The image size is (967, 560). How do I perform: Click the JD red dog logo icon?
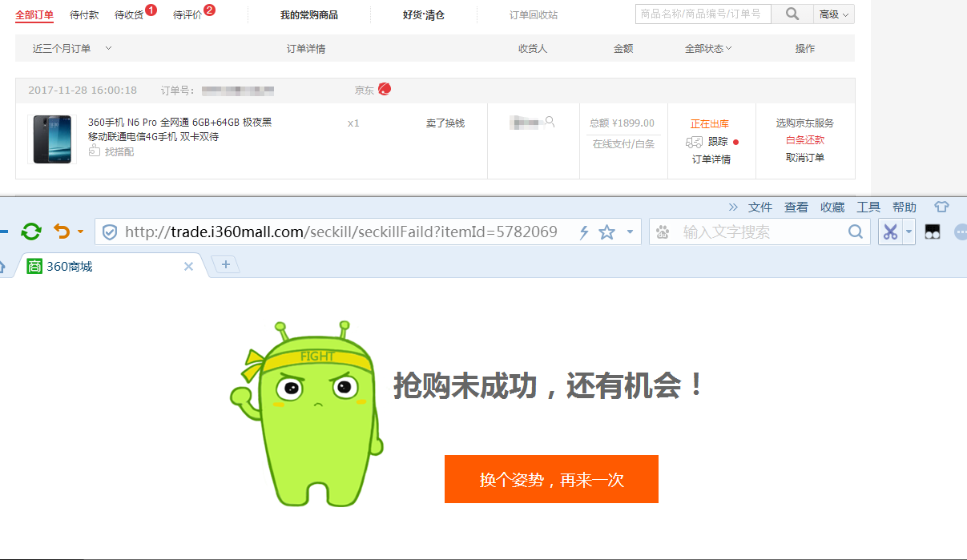(385, 90)
